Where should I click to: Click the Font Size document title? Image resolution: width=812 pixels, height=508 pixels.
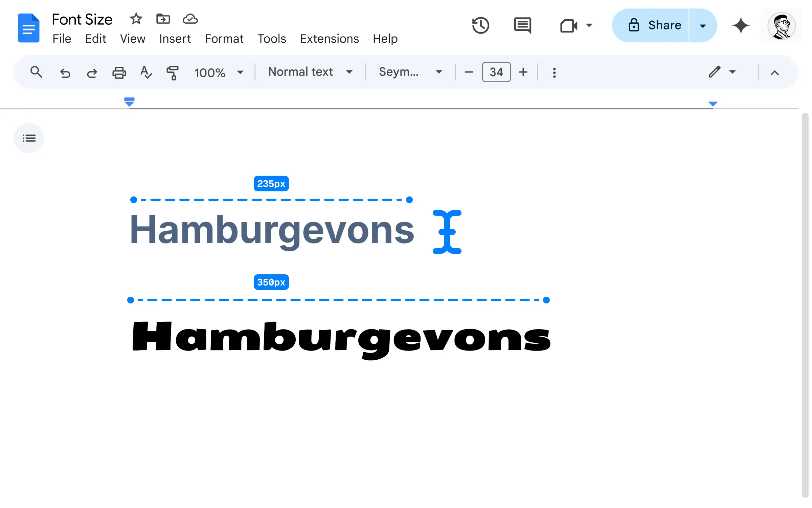82,20
